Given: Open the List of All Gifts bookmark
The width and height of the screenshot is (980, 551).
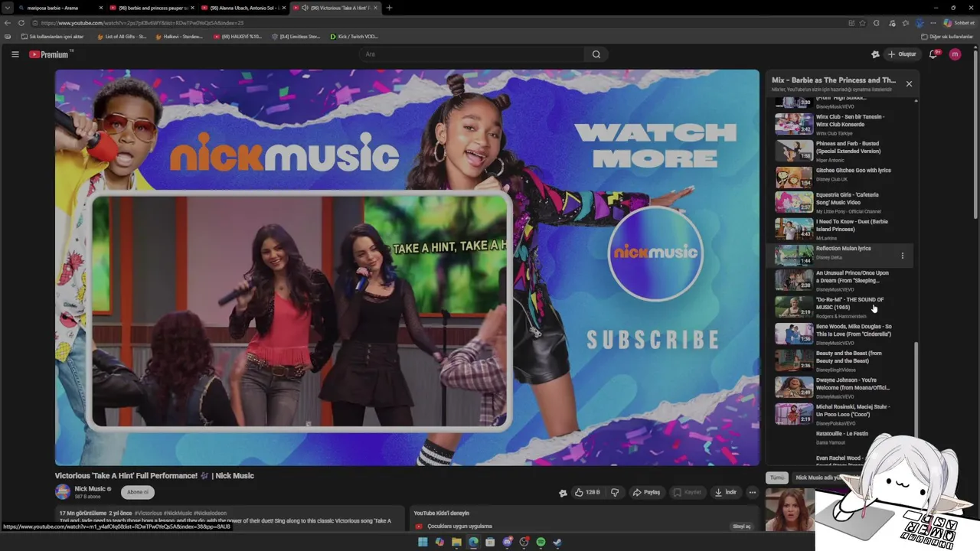Looking at the screenshot, I should click(122, 36).
